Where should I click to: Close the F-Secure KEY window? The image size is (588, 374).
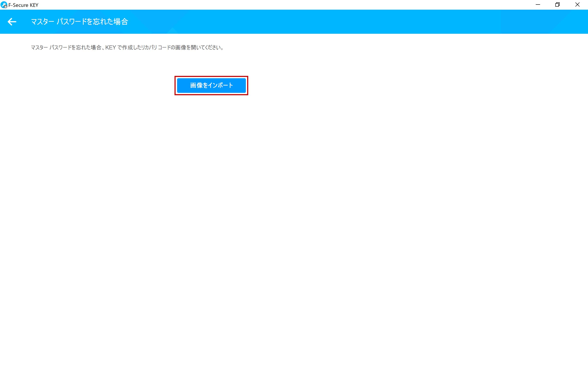(577, 5)
